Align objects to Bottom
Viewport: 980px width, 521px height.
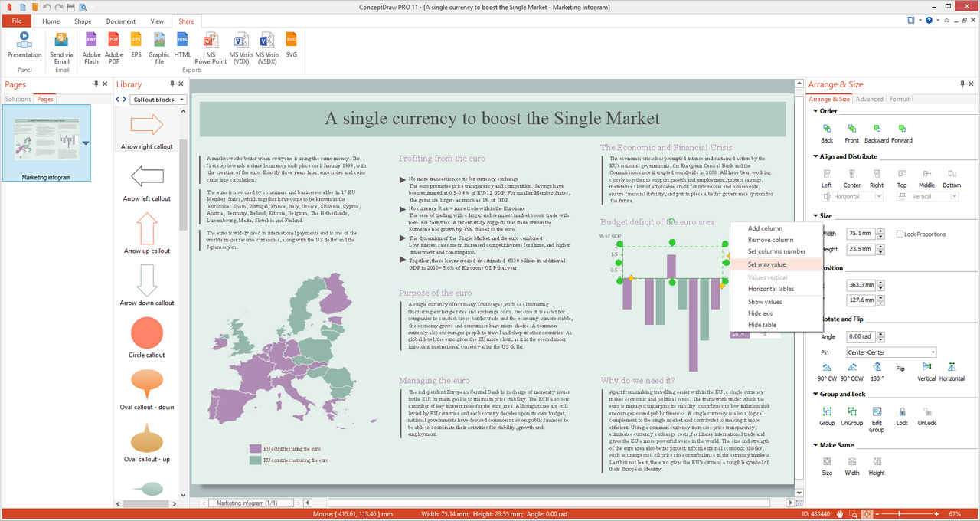[952, 179]
